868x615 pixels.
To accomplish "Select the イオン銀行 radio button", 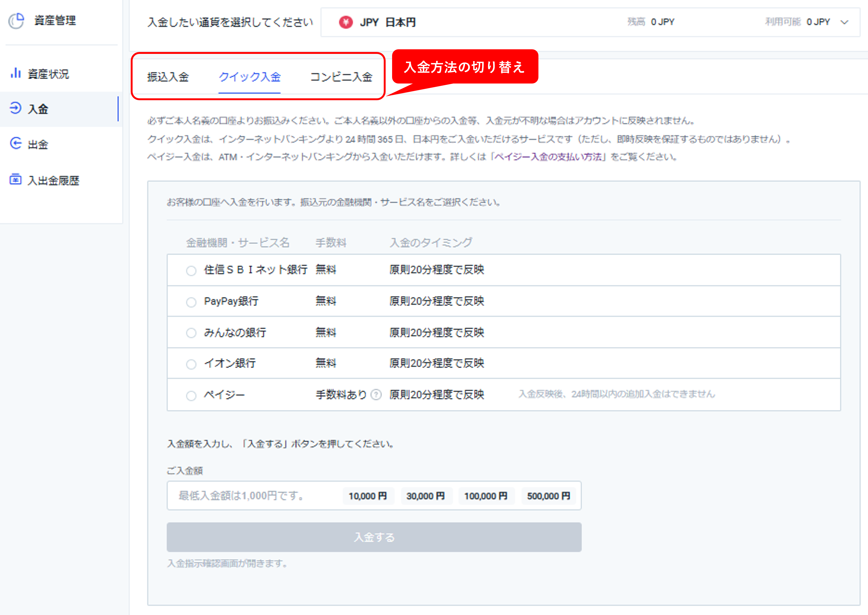I will click(191, 364).
